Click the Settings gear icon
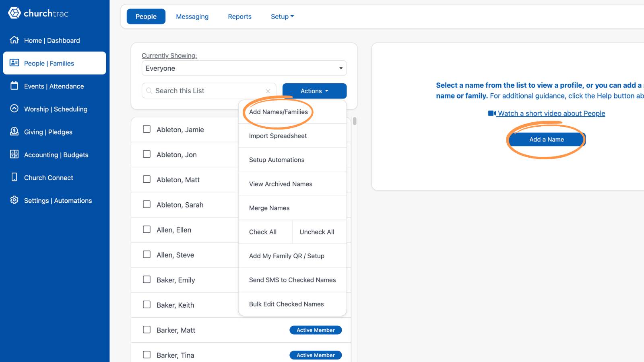 click(x=14, y=200)
